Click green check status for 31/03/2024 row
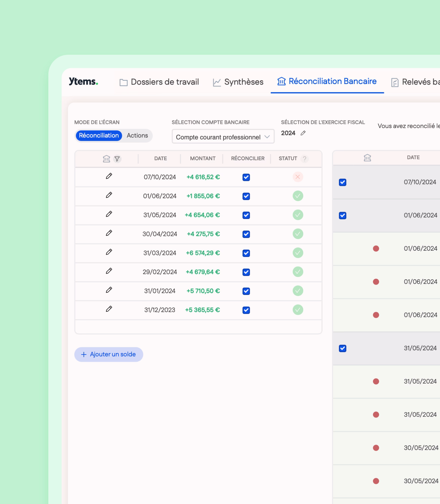Screen dimensions: 440x504 pyautogui.click(x=298, y=253)
